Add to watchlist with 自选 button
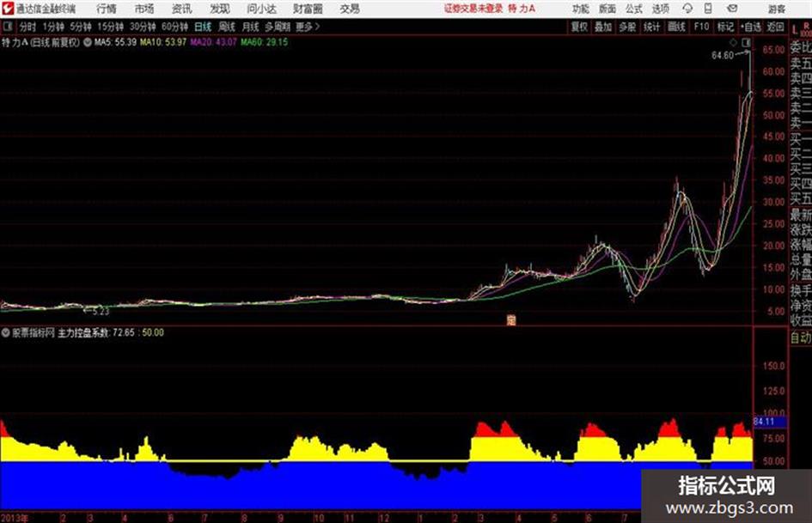The image size is (812, 523). [751, 27]
